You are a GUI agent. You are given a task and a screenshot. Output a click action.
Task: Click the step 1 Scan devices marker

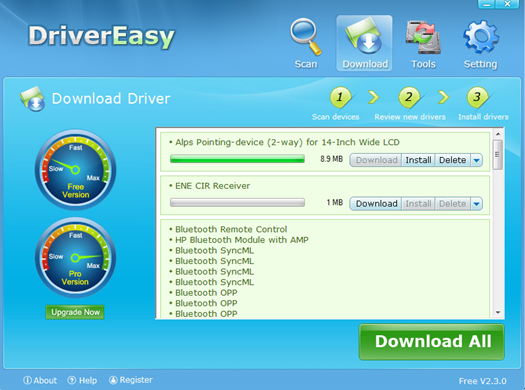340,97
